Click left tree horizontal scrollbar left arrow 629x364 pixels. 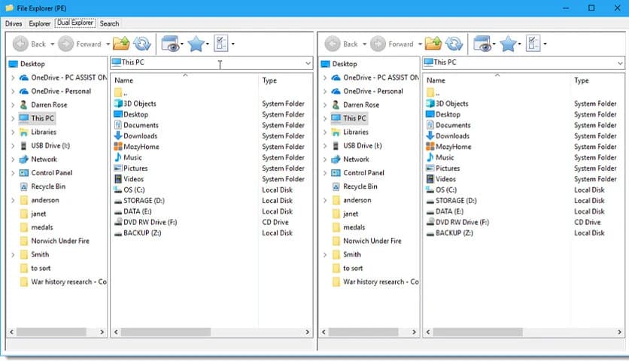(x=11, y=332)
